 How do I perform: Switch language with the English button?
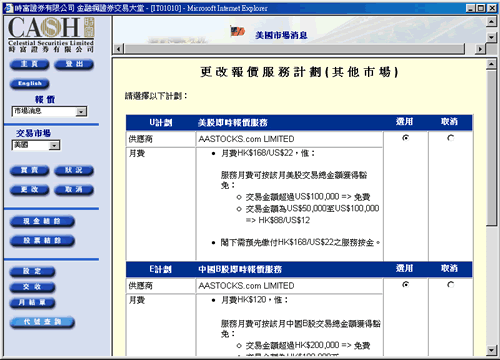[x=30, y=83]
